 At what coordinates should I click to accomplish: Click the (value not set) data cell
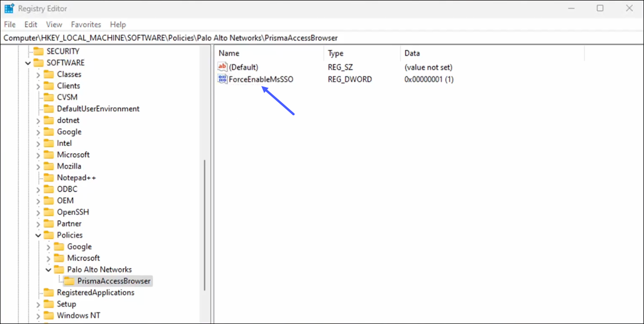coord(428,67)
